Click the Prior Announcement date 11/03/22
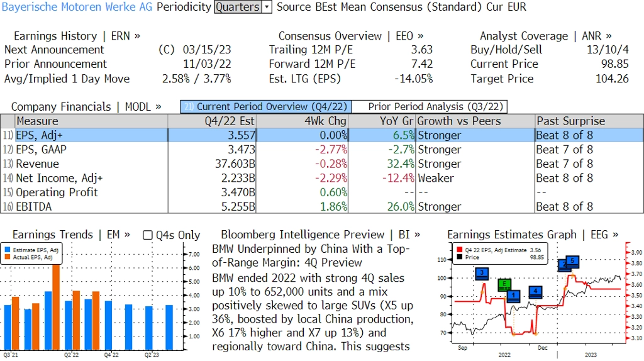The height and width of the screenshot is (361, 644). (x=207, y=64)
